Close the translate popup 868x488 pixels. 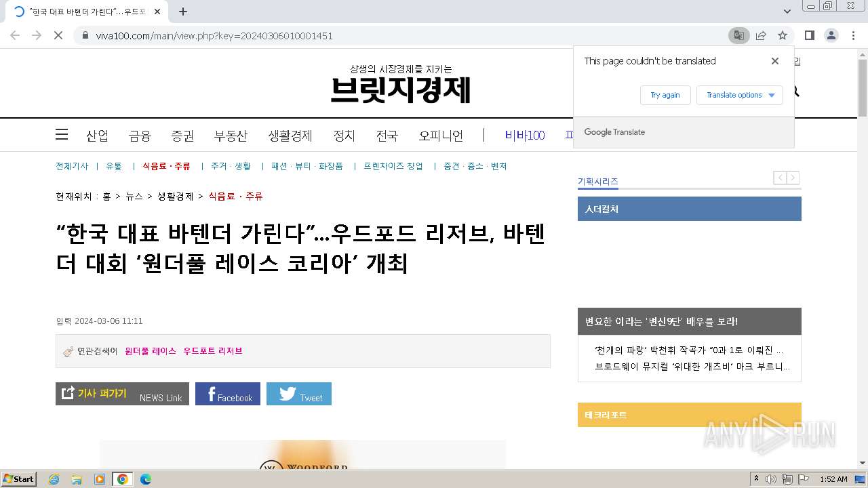(x=775, y=61)
